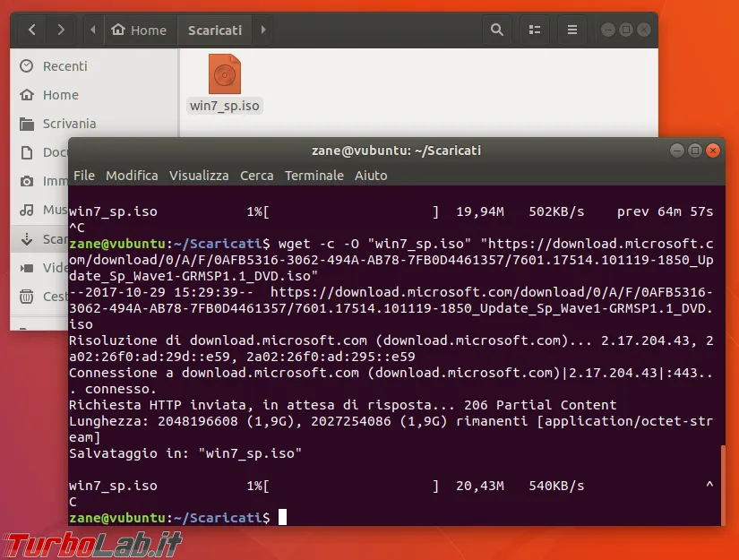Screen dimensions: 739x560
Task: Open the Modifica menu
Action: (132, 176)
